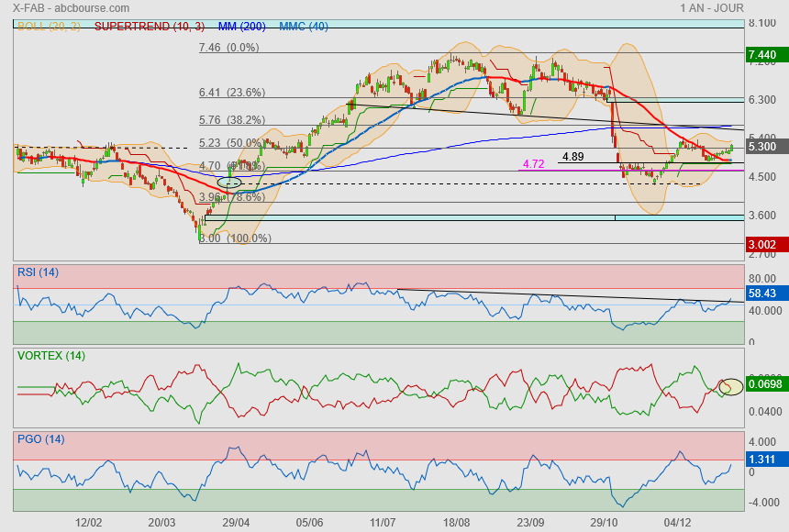Click the 58.43 RSI value tag
789x532 pixels.
(x=767, y=293)
